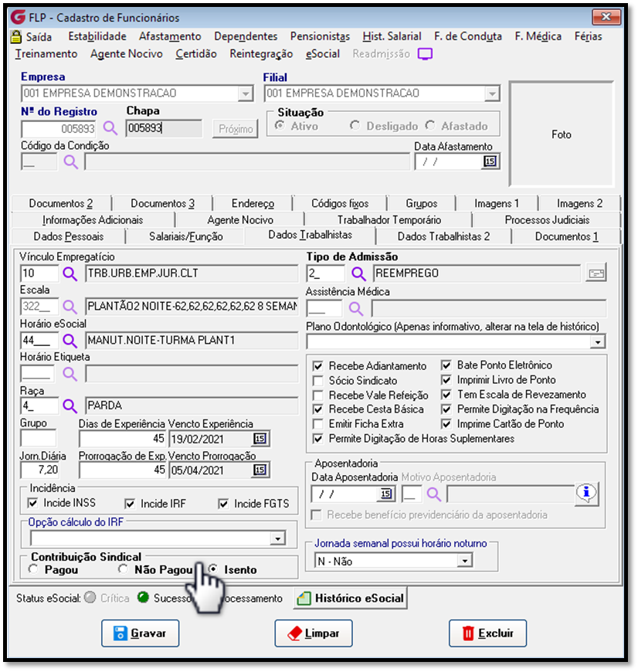This screenshot has height=672, width=638.
Task: Expand the Filial dropdown
Action: coord(492,93)
